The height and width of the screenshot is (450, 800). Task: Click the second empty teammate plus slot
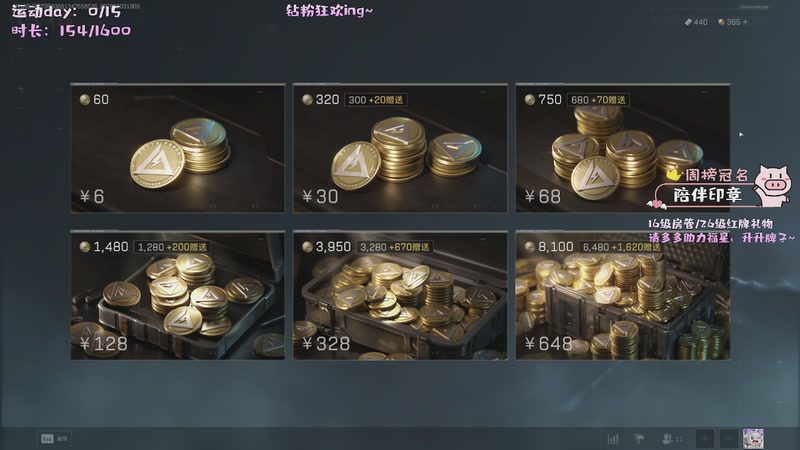tap(729, 438)
